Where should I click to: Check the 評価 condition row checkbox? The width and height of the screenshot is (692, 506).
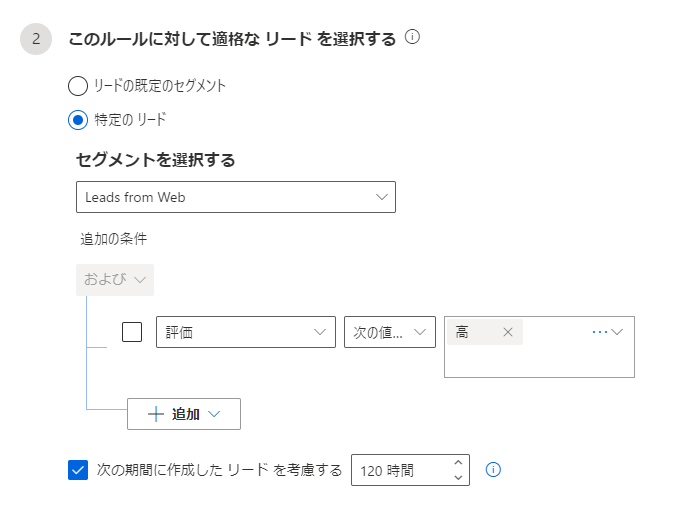click(x=132, y=332)
